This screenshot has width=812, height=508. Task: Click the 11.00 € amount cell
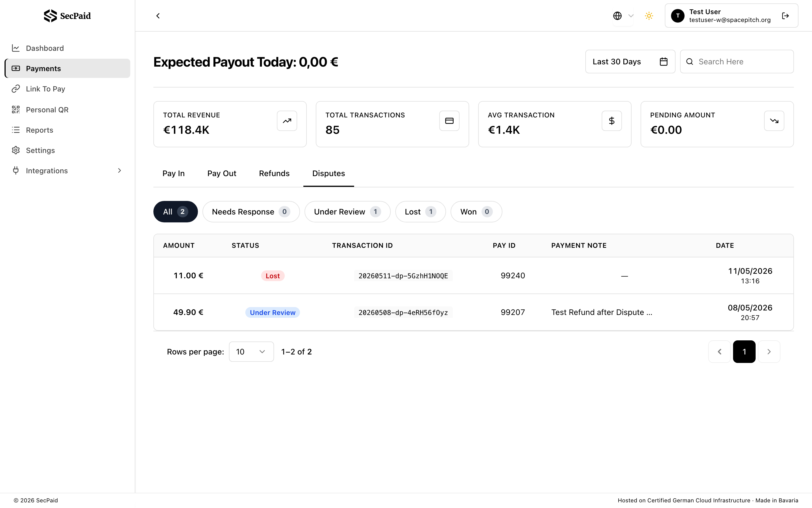[x=188, y=275]
